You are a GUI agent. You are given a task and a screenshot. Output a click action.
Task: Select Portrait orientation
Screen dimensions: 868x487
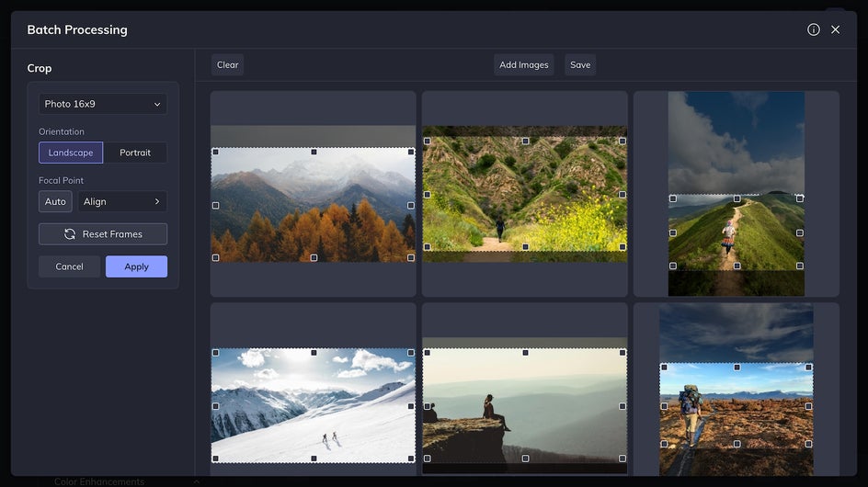135,153
